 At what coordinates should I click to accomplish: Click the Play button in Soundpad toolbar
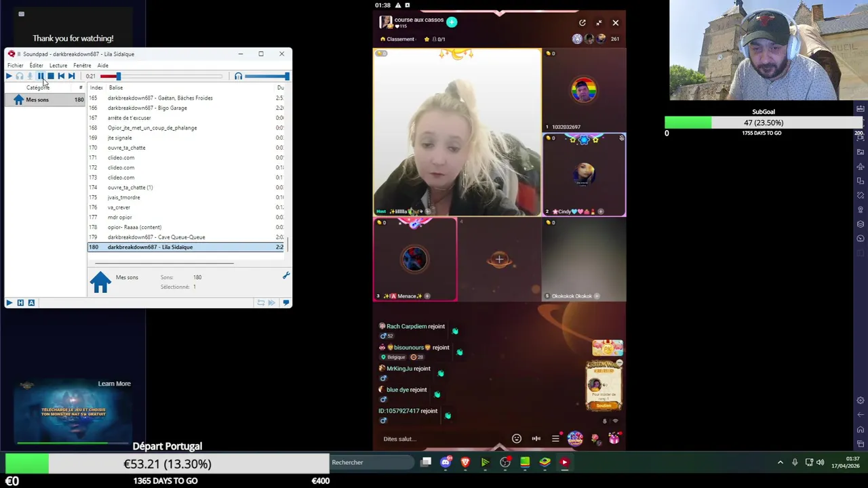pos(9,76)
